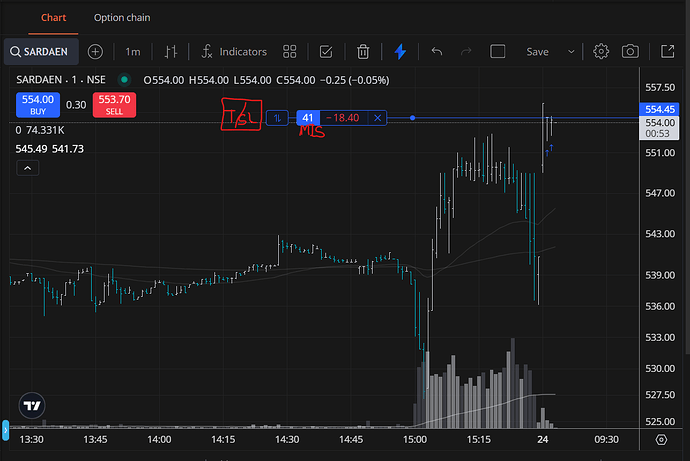The image size is (690, 461).
Task: Click the order line drag handle dot
Action: [412, 118]
